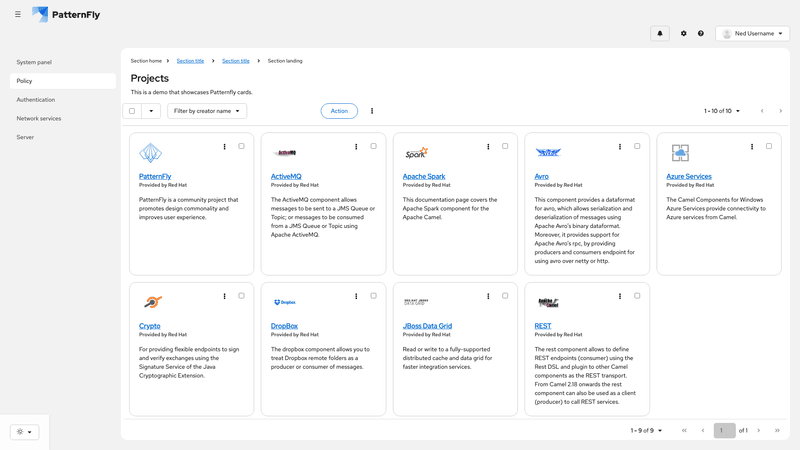Viewport: 800px width, 450px height.
Task: Open the PatternFly card title link
Action: click(x=155, y=176)
